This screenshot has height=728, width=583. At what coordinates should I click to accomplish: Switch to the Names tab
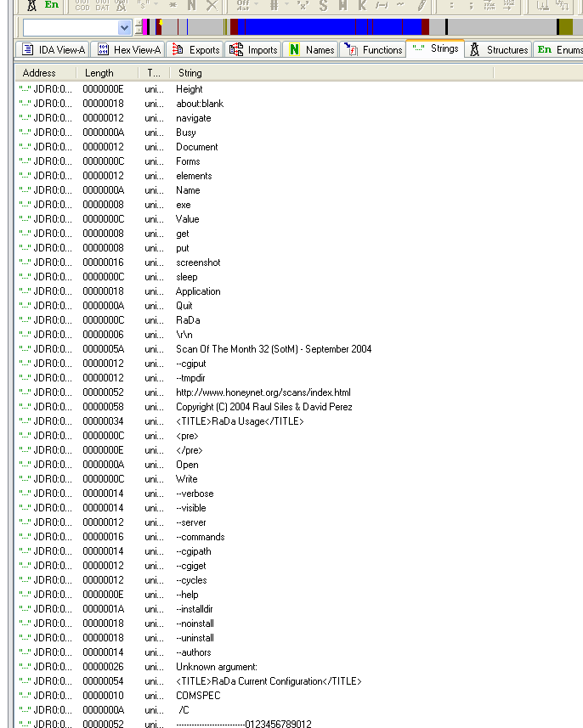click(311, 49)
